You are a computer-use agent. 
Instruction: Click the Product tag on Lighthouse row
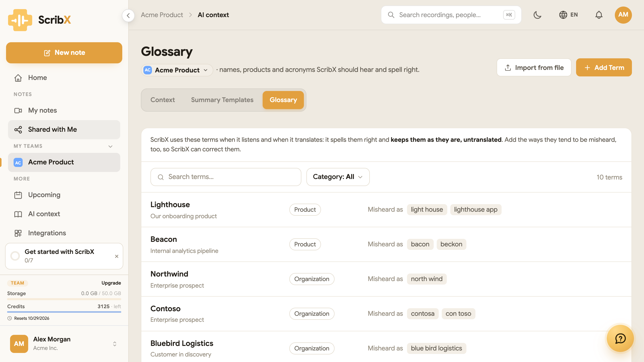pyautogui.click(x=305, y=210)
